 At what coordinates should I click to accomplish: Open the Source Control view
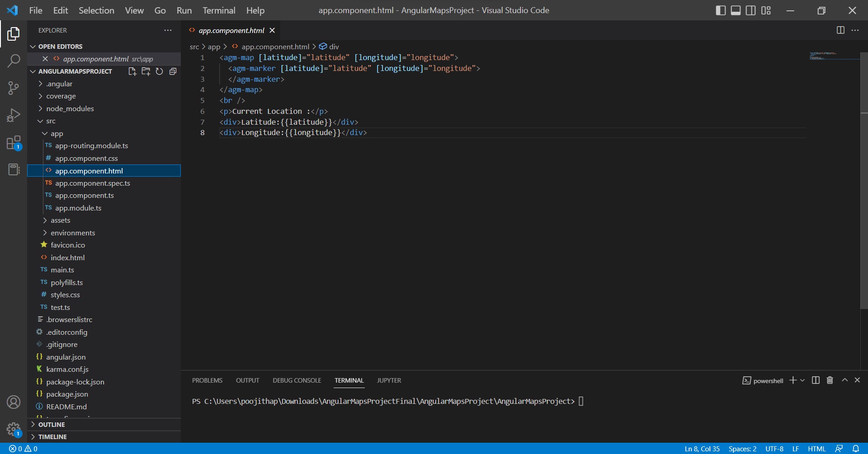point(14,88)
